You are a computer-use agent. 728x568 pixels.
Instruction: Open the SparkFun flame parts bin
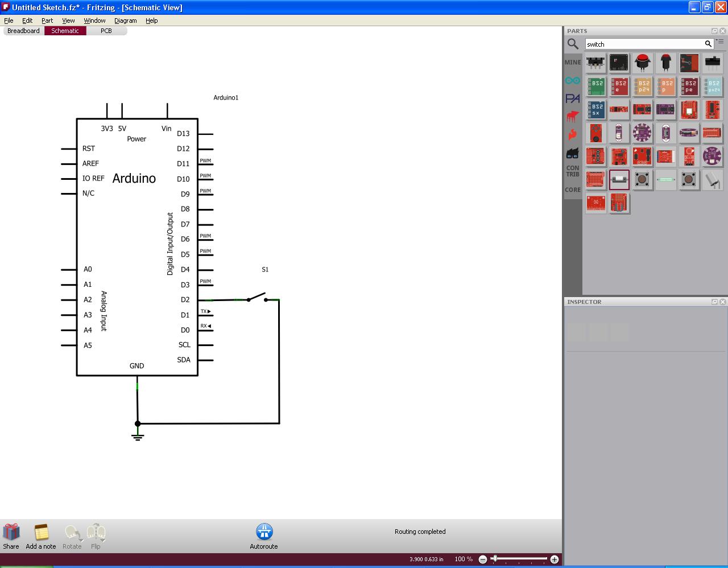(573, 134)
